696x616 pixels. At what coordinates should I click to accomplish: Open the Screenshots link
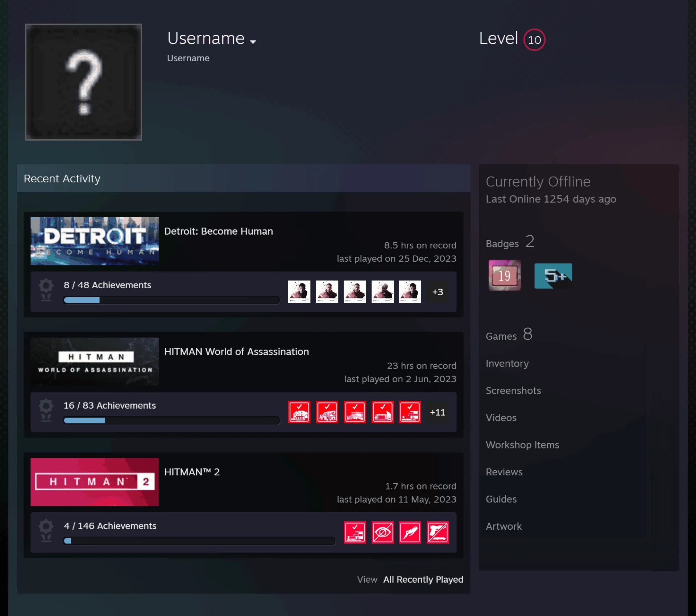coord(513,390)
